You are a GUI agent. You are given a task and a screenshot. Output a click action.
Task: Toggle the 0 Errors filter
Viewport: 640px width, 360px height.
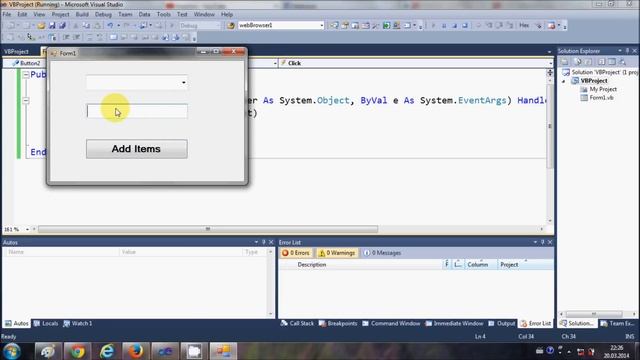(x=296, y=253)
